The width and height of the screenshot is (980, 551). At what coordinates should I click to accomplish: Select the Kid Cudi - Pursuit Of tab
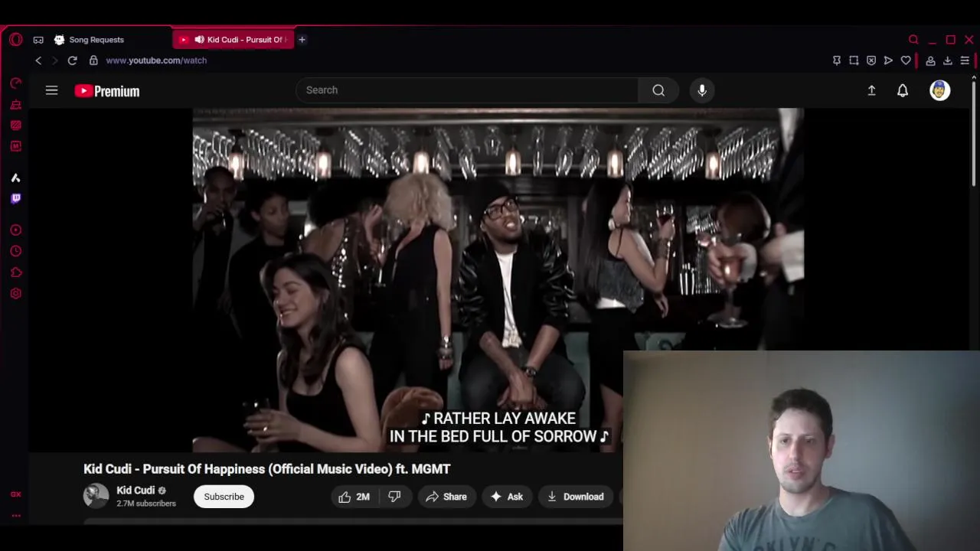pos(234,40)
